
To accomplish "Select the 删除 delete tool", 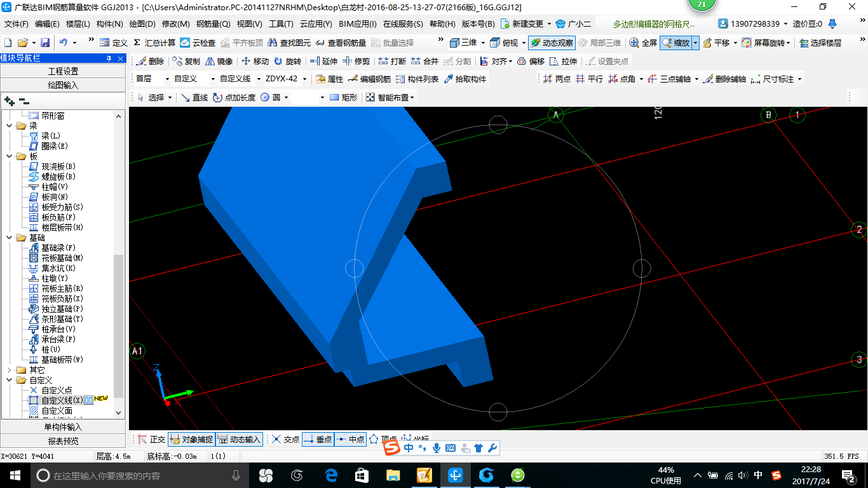I will 150,61.
